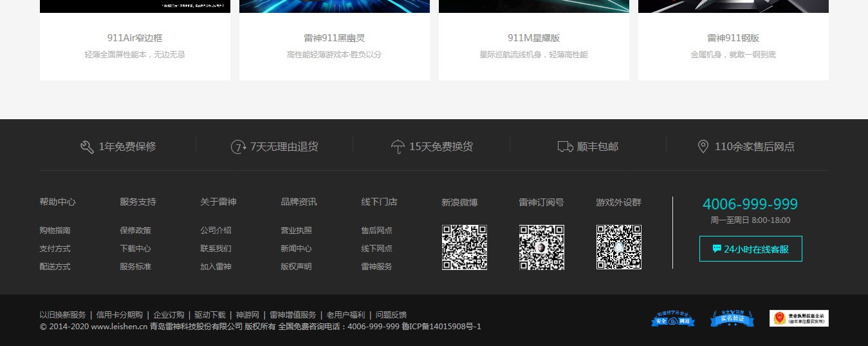Open the 雷神增值服务 footer link
The width and height of the screenshot is (868, 346).
(293, 315)
